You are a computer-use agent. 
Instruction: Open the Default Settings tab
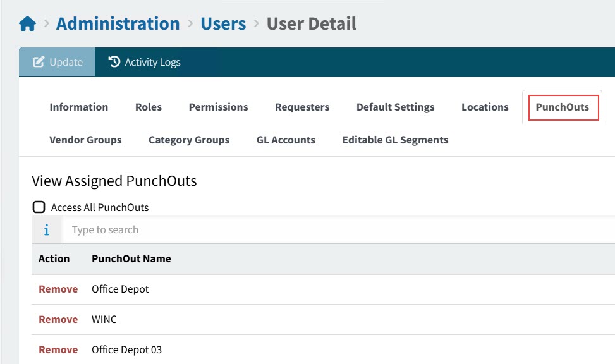(x=396, y=107)
